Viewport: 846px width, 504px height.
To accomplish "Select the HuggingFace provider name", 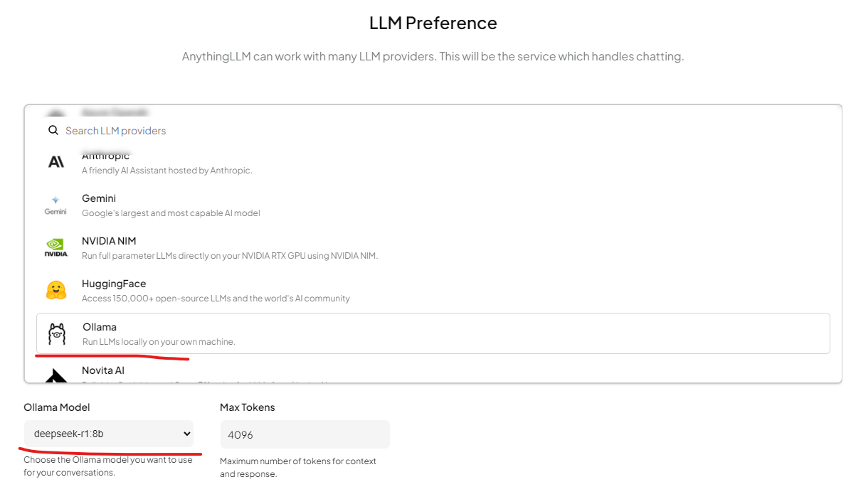I will (114, 284).
